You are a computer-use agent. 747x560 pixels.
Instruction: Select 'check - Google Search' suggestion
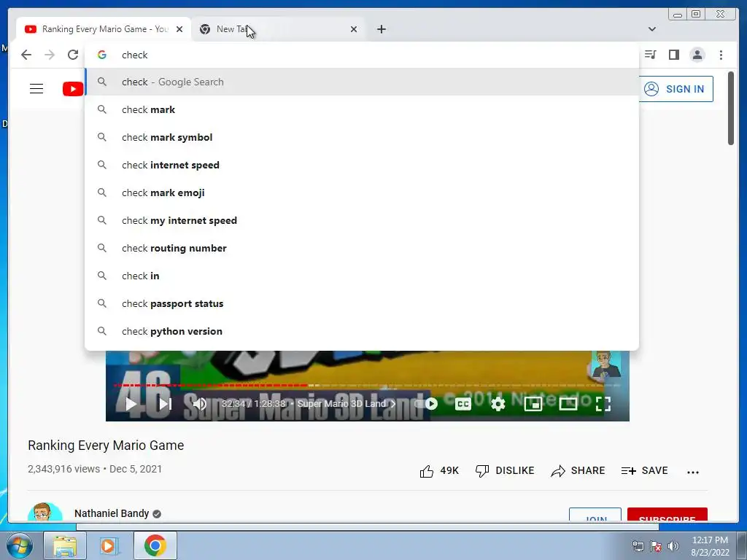pos(362,82)
